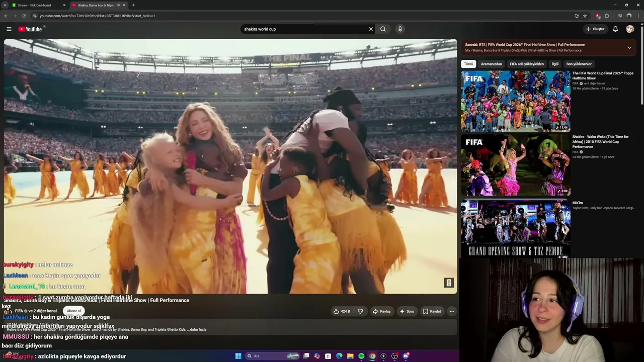Close the Kick Dashboard browser tab

coord(64,5)
